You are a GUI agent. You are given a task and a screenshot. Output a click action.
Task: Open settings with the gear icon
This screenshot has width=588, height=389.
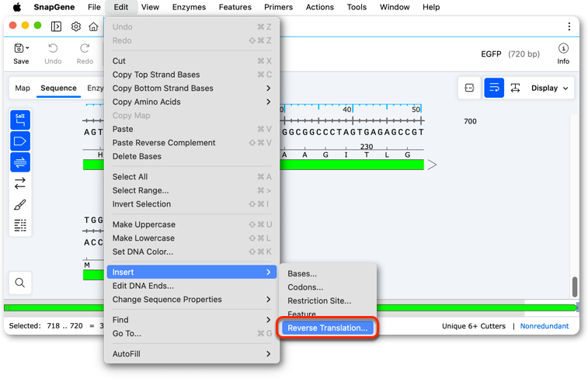[x=76, y=26]
